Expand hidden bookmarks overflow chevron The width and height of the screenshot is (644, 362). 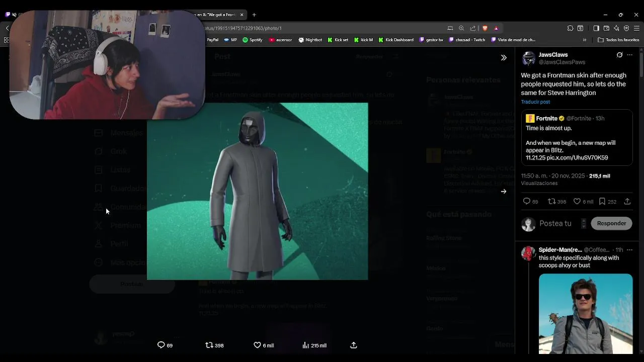coord(584,40)
